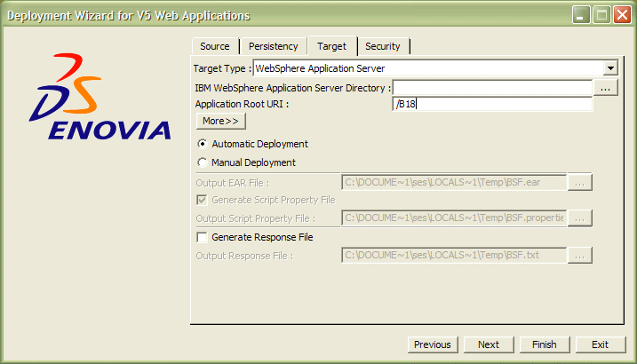Expand options with the More>> button
This screenshot has width=637, height=364.
click(220, 121)
